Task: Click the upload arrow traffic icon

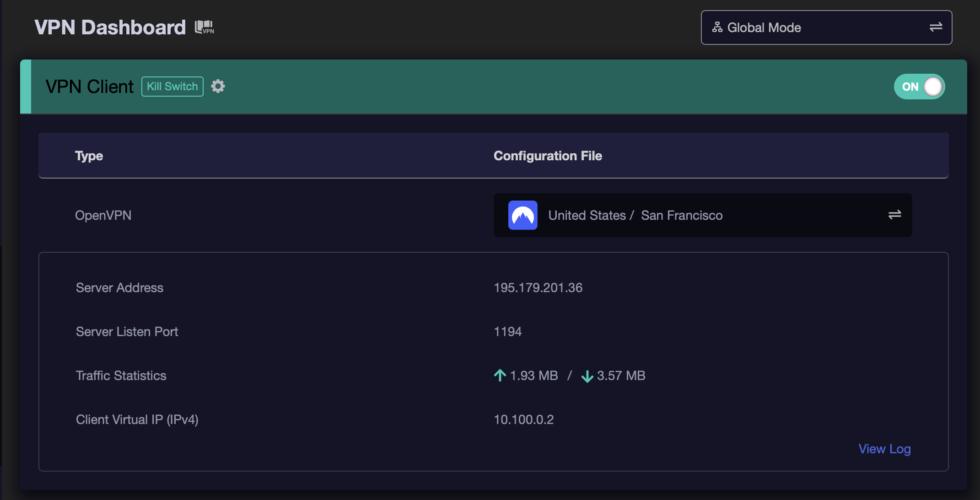Action: (x=500, y=375)
